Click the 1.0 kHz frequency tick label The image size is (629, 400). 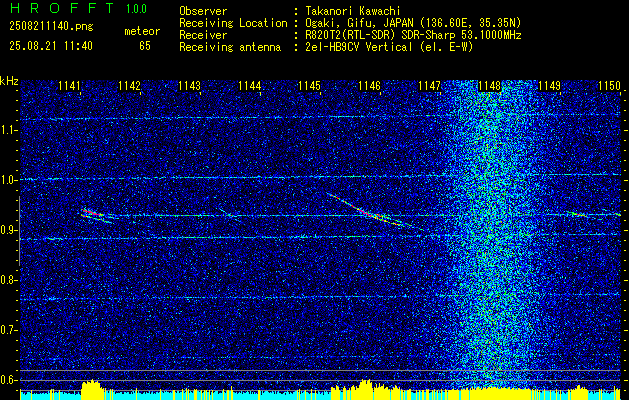pyautogui.click(x=8, y=180)
